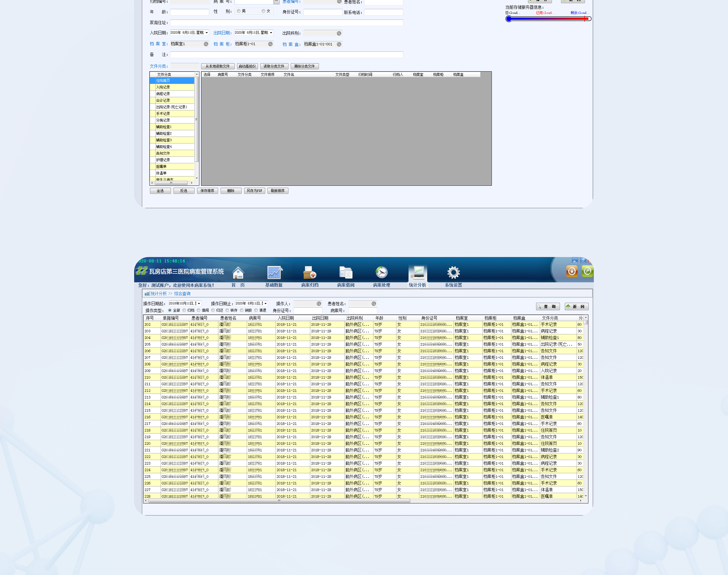Open 系统设置 gear icon
This screenshot has height=575, width=728.
click(x=453, y=272)
